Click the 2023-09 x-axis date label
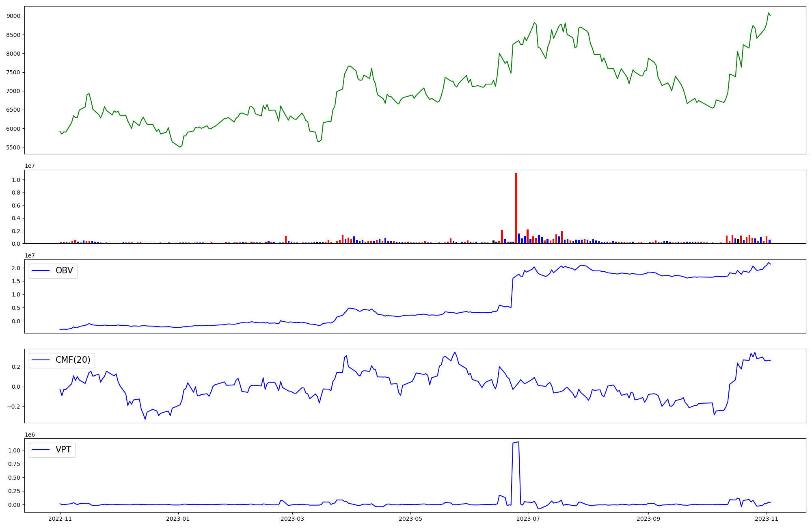 pos(648,519)
